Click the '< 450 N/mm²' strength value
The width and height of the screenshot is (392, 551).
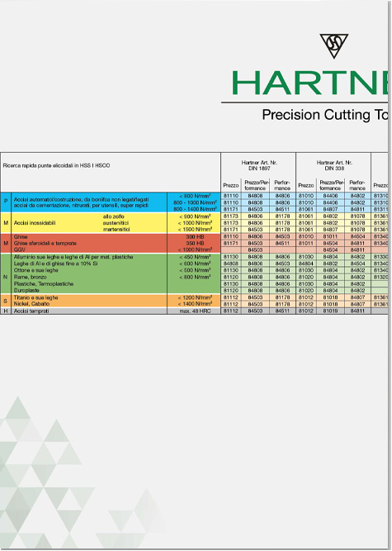[x=195, y=257]
